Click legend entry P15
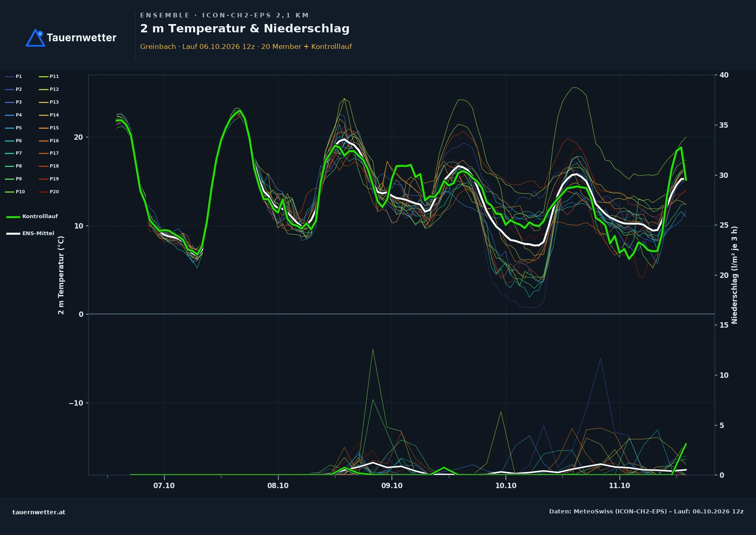The image size is (756, 535). pos(49,128)
